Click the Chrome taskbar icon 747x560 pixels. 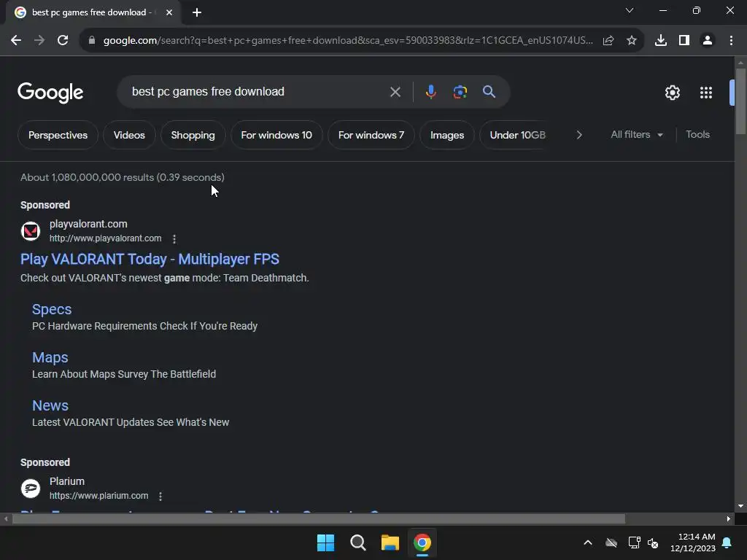[x=422, y=542]
